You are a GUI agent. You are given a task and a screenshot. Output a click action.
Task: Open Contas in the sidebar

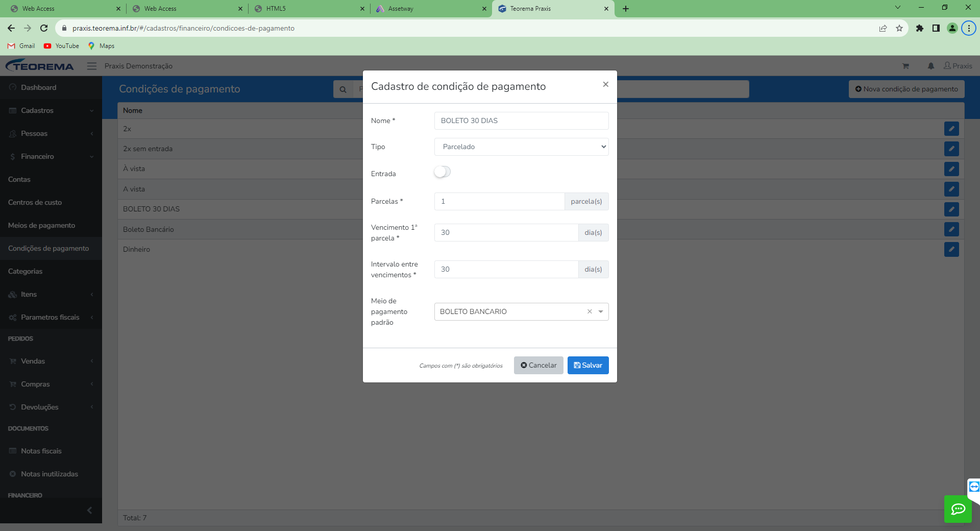coord(51,179)
